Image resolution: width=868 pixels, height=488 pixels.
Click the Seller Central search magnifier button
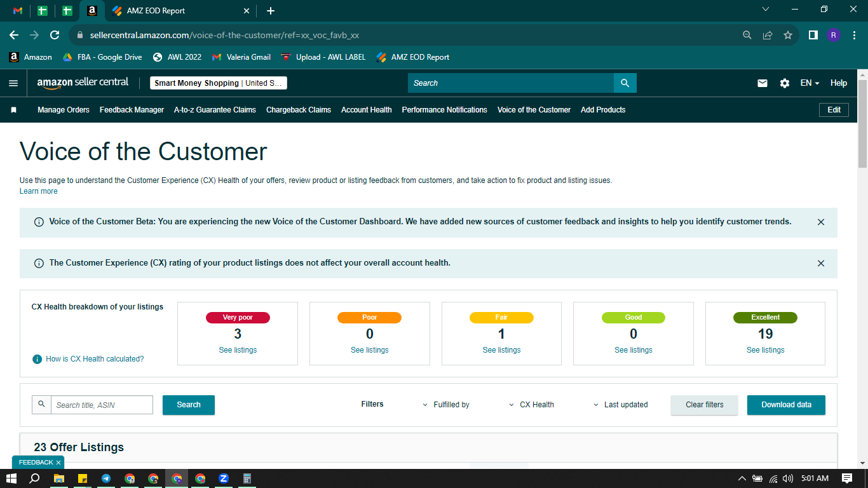pyautogui.click(x=625, y=83)
